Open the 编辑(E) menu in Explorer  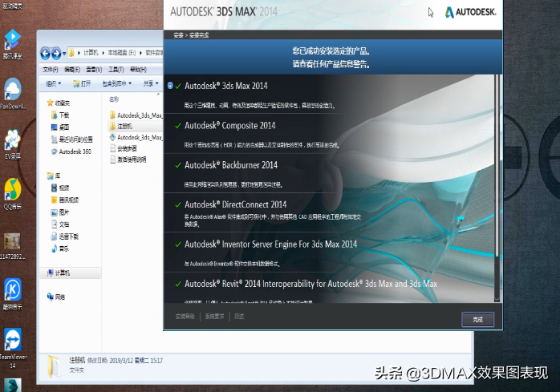pos(71,69)
